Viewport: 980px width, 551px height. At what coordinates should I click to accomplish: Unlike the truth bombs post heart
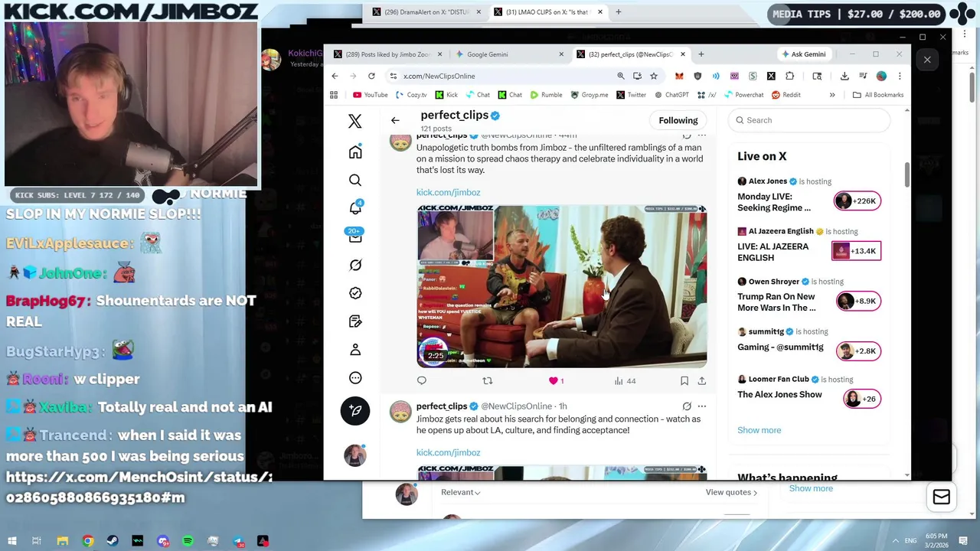tap(554, 380)
